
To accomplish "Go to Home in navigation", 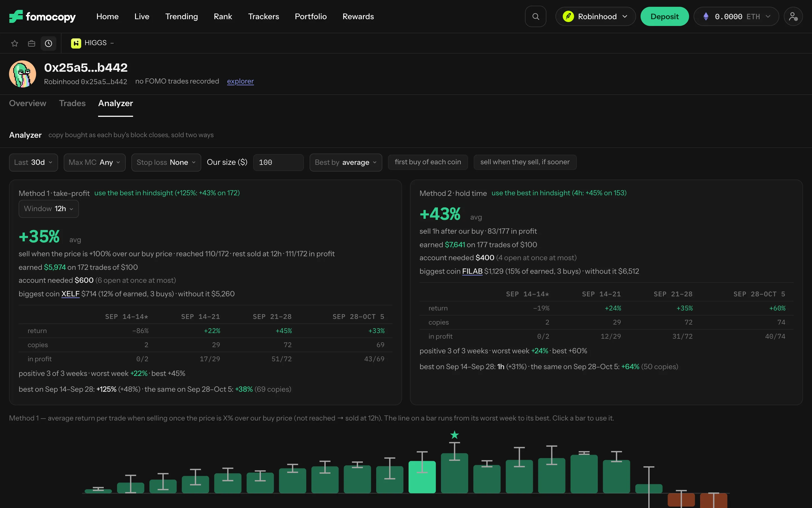I will click(x=107, y=16).
